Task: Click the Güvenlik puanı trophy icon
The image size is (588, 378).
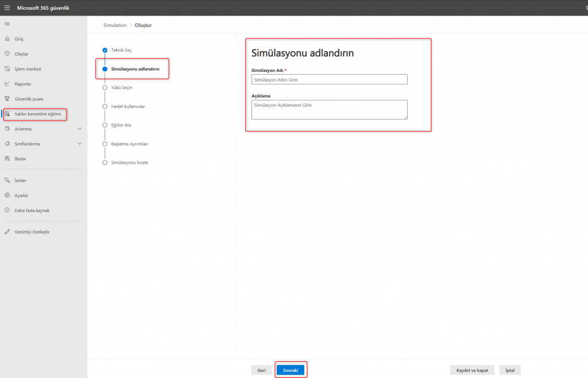Action: click(x=7, y=99)
